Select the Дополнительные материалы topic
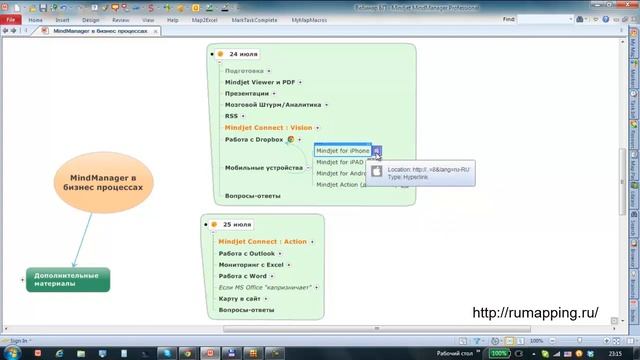The image size is (640, 360). [x=68, y=280]
